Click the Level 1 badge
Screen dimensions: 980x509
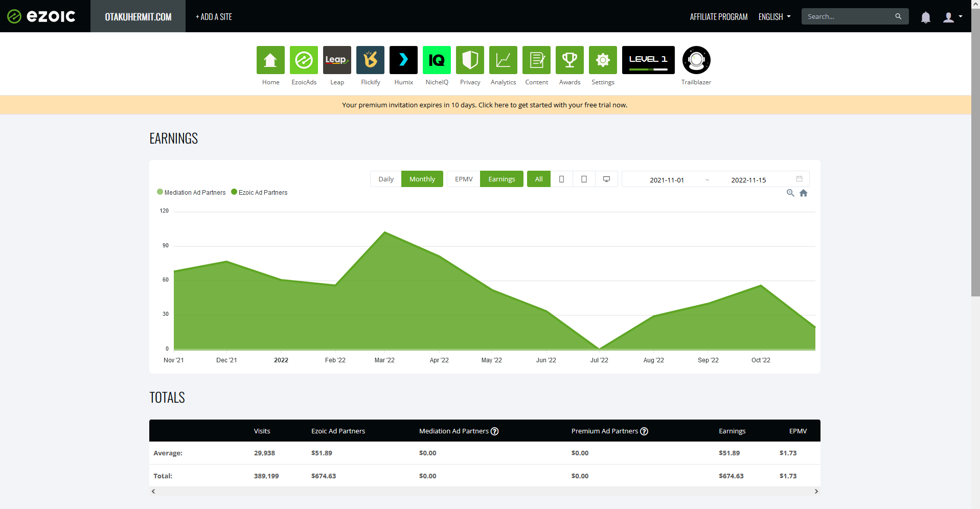click(x=648, y=60)
